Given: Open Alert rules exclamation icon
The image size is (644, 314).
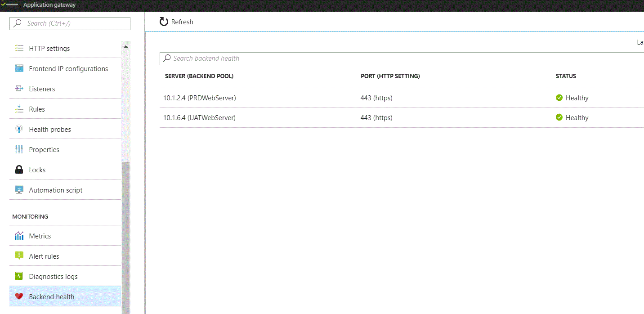Looking at the screenshot, I should click(x=19, y=256).
